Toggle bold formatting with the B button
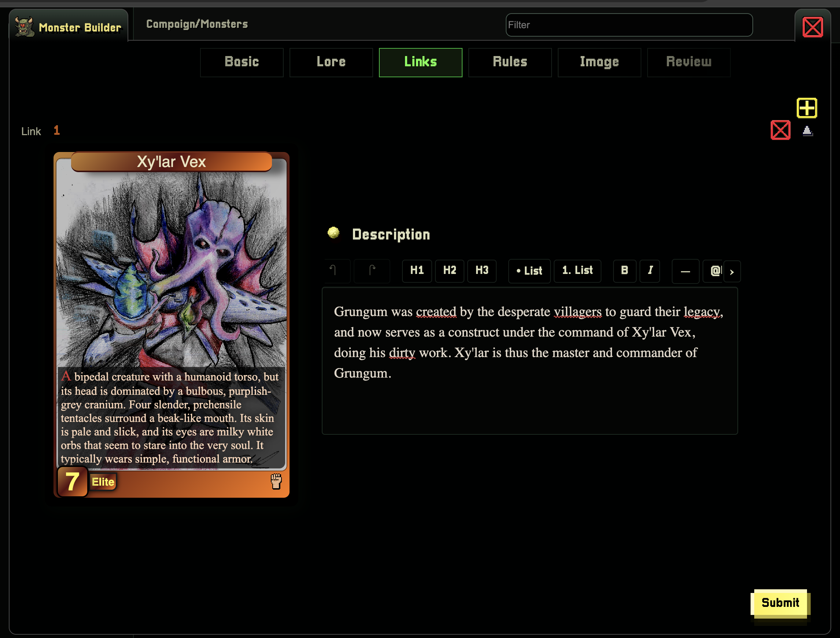This screenshot has height=638, width=840. click(624, 271)
